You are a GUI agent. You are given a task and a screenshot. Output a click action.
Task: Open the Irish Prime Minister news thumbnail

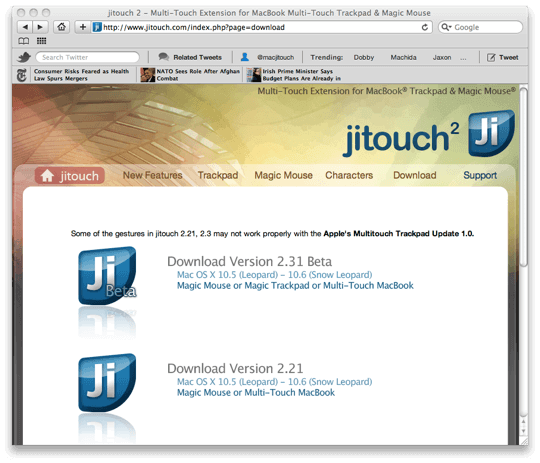[254, 75]
